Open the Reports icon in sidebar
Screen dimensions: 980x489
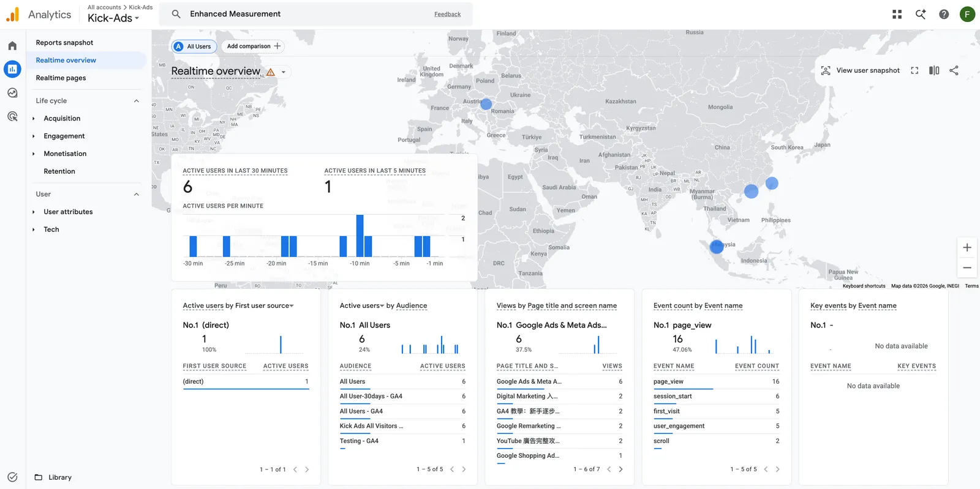(x=12, y=69)
